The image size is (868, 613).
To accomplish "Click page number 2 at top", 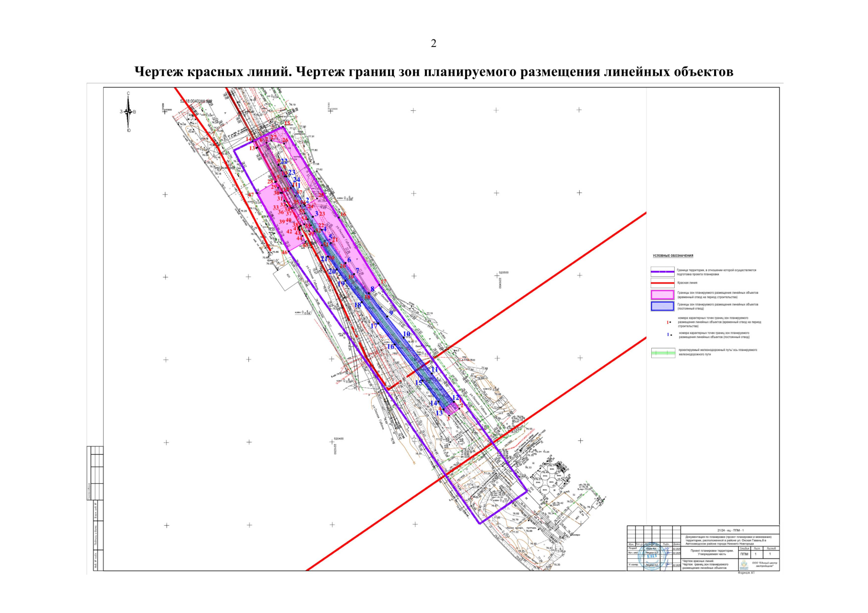I will (433, 43).
